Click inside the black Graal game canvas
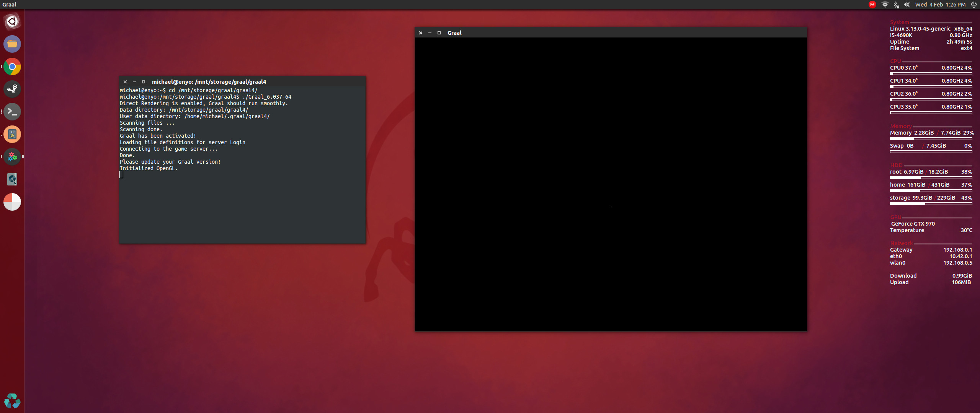 pos(611,184)
